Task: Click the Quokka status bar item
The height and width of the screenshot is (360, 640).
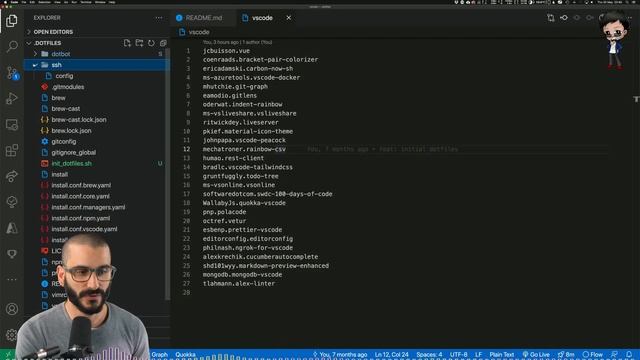Action: 185,355
